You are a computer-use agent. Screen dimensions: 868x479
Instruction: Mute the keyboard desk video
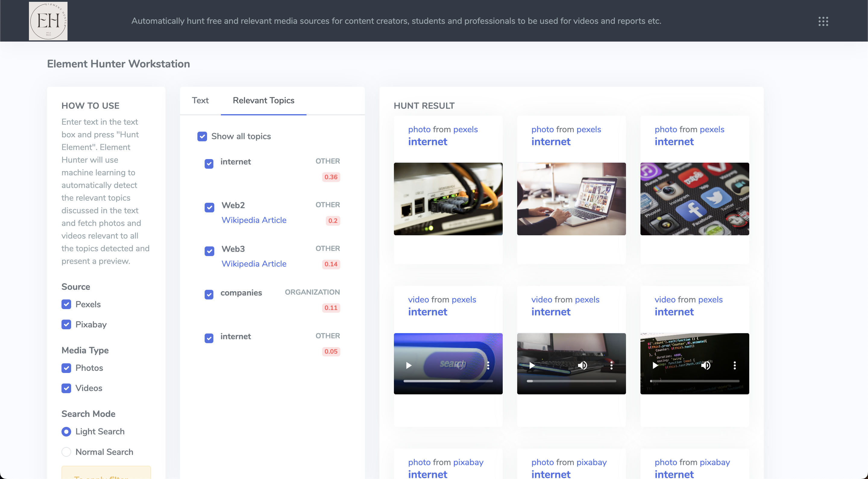[583, 365]
